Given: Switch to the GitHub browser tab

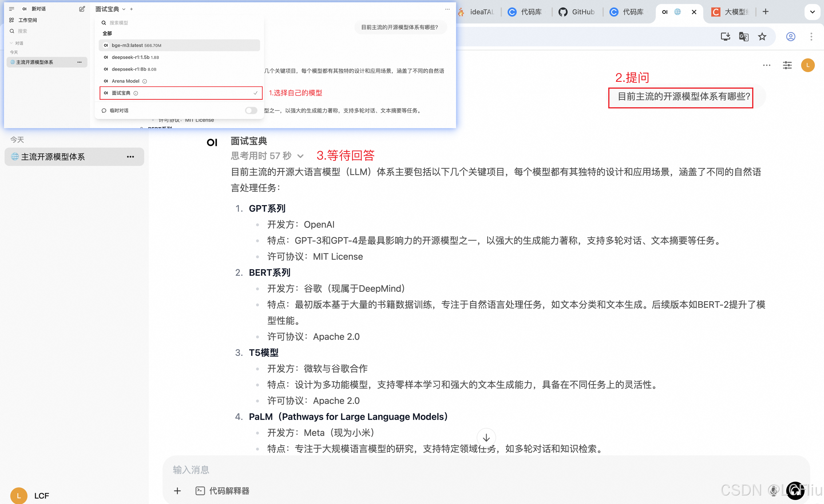Looking at the screenshot, I should (577, 12).
